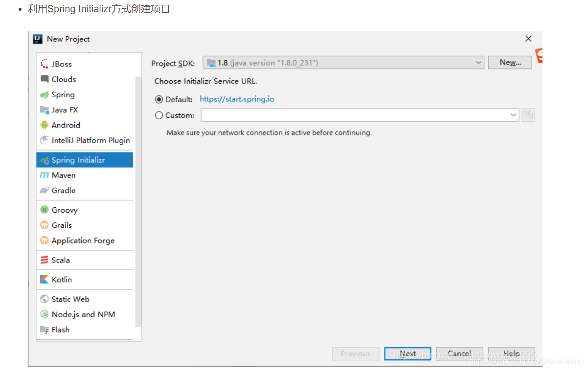Expand the Custom URL history dropdown arrow
Viewport: 588px width, 370px height.
(x=513, y=115)
